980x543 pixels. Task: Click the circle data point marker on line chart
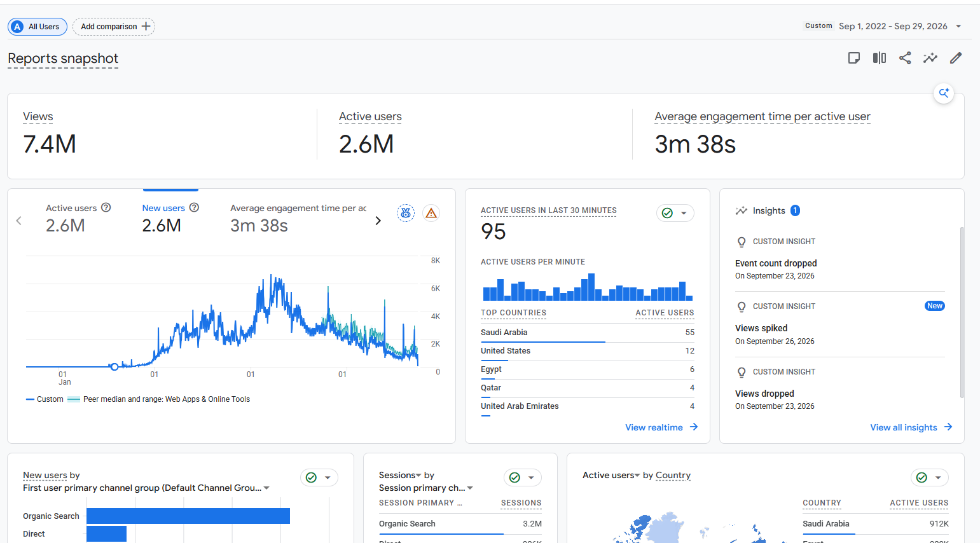click(x=114, y=367)
